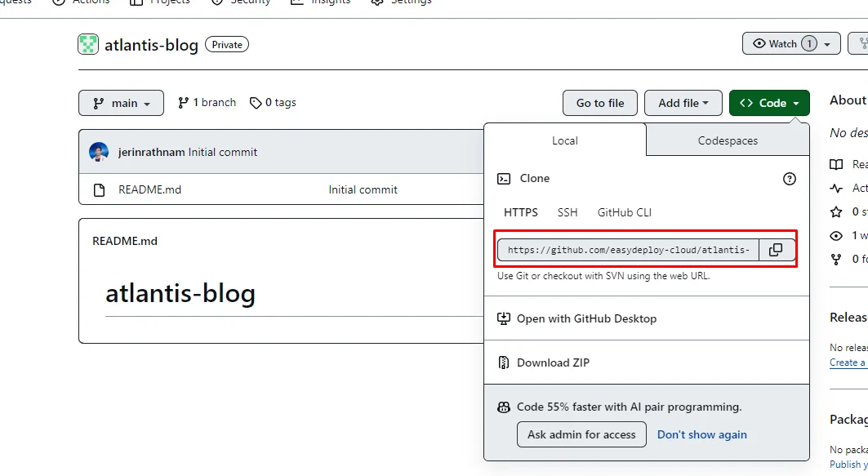
Task: Open the atlantis-blog repository name link
Action: coord(151,45)
